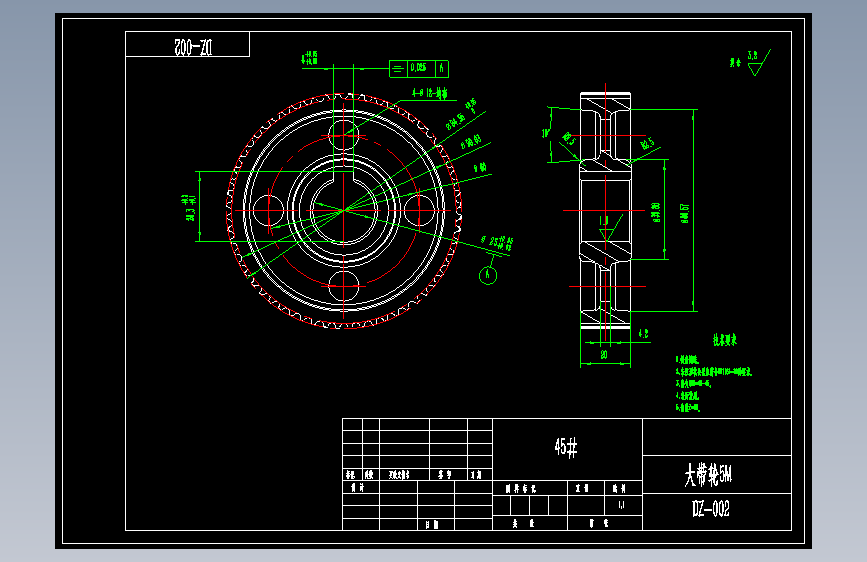Select the first technical requirement line

point(687,360)
